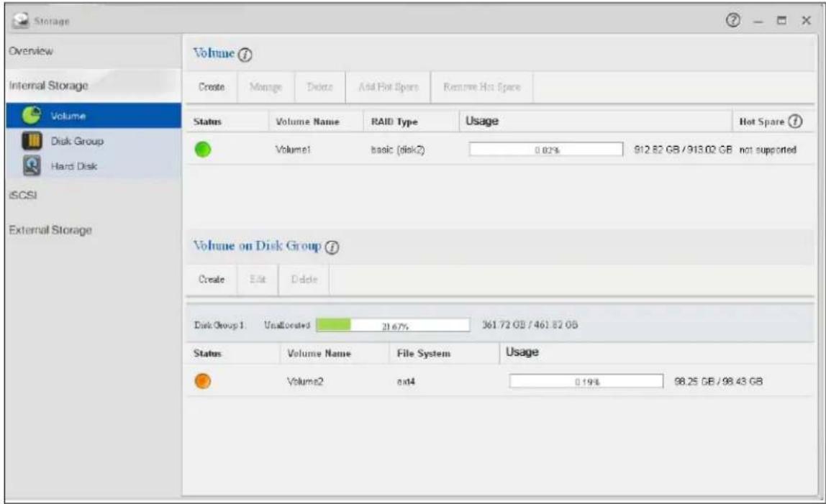Click Edit under Volume on Disk Group

258,279
